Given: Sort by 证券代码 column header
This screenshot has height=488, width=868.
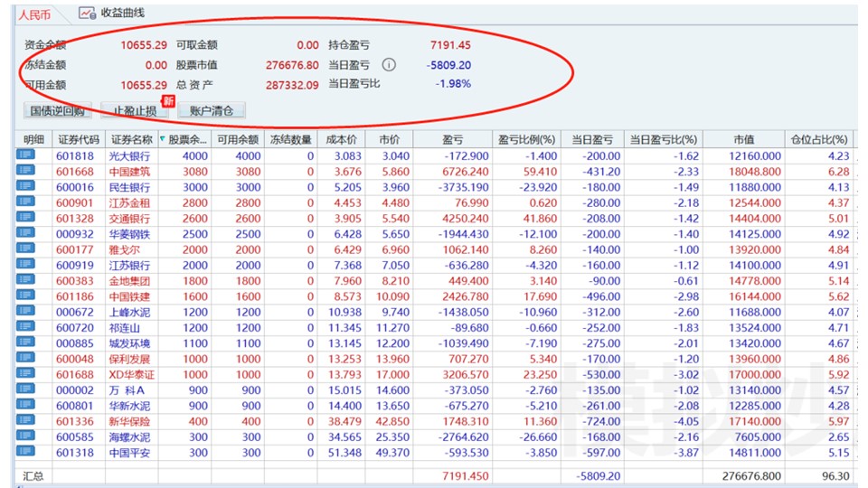Looking at the screenshot, I should point(79,139).
